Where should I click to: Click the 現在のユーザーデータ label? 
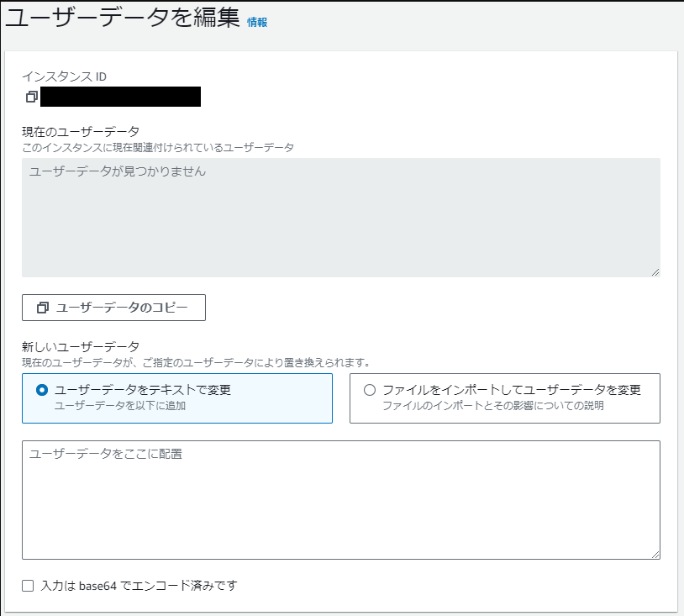pyautogui.click(x=81, y=131)
